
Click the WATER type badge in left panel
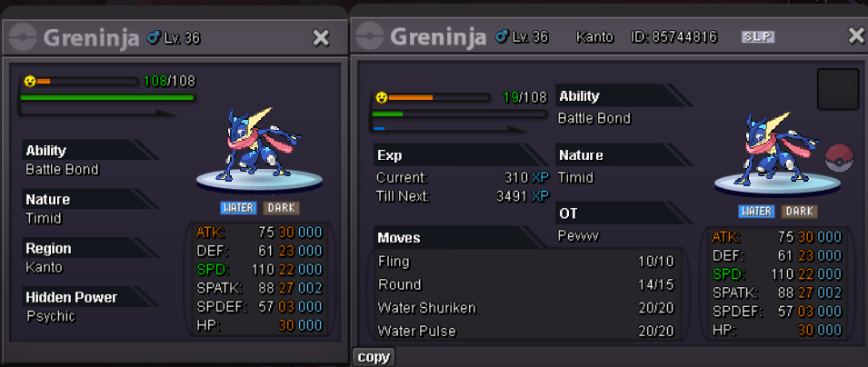click(239, 208)
